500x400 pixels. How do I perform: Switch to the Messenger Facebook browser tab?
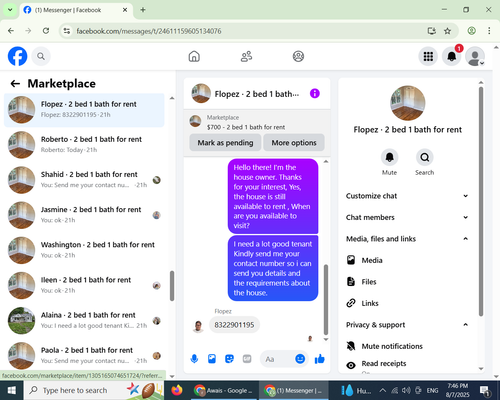click(x=76, y=10)
